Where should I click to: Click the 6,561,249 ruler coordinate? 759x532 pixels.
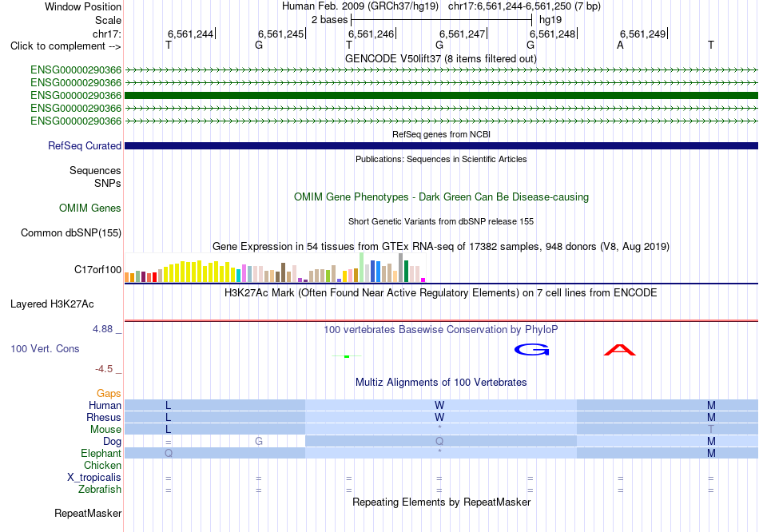click(x=643, y=34)
